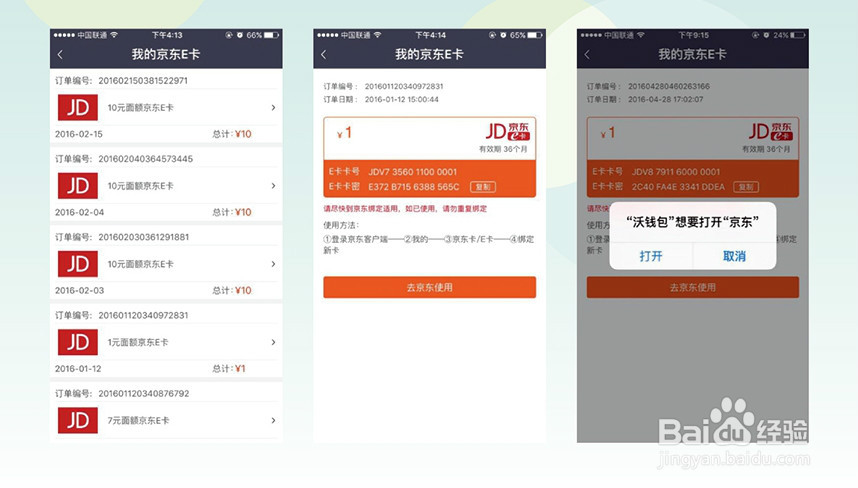Image resolution: width=858 pixels, height=488 pixels.
Task: Open JD logo of order 201602040364573445
Action: (78, 185)
